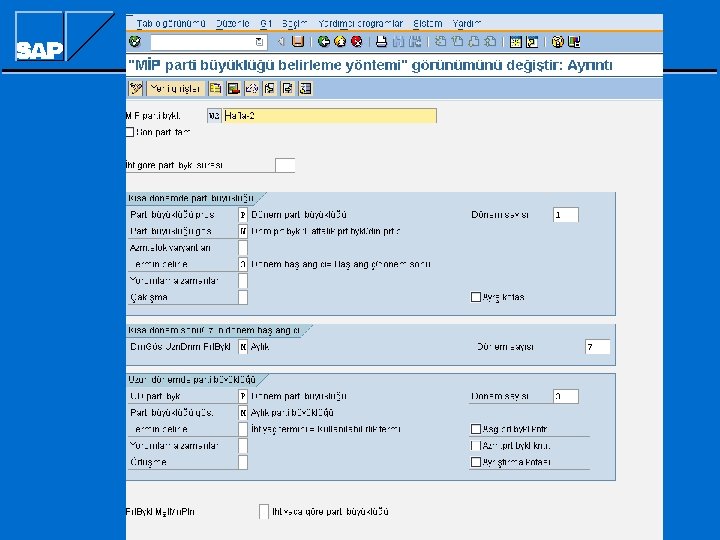Screen dimensions: 720x540
Task: Open the Sistem menu
Action: point(428,23)
